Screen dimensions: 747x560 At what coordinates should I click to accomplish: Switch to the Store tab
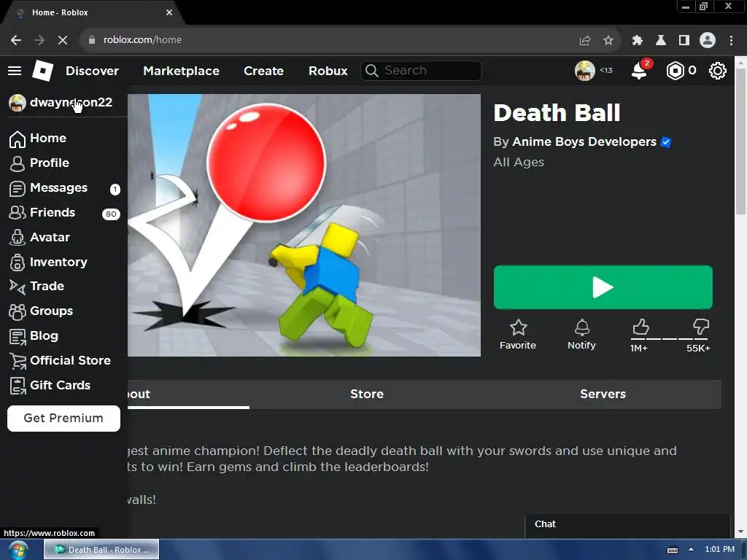[367, 394]
